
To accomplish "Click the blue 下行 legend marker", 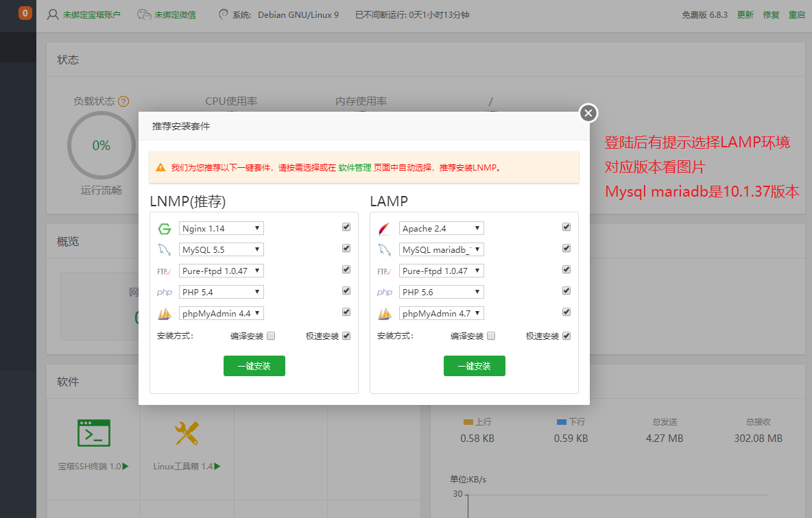I will click(562, 422).
